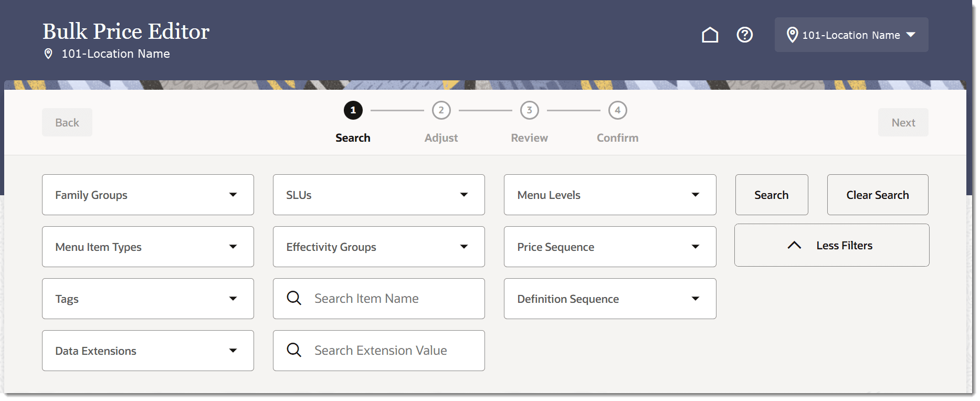The width and height of the screenshot is (980, 401).
Task: Expand the Menu Levels dropdown
Action: (610, 195)
